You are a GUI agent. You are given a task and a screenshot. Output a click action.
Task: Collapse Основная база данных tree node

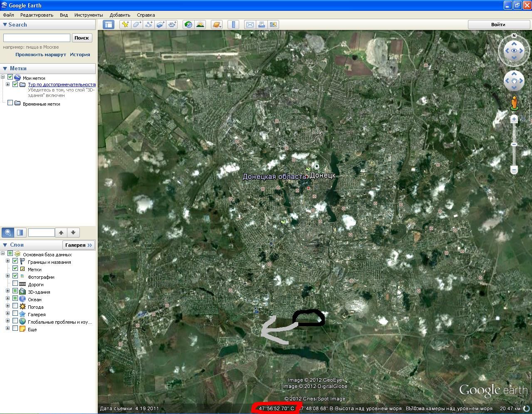(x=3, y=253)
